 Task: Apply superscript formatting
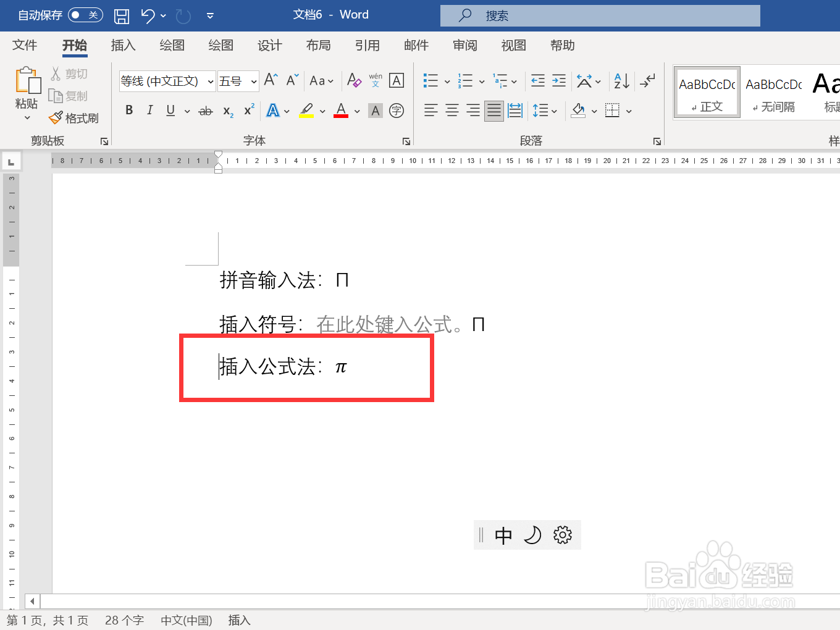tap(248, 110)
